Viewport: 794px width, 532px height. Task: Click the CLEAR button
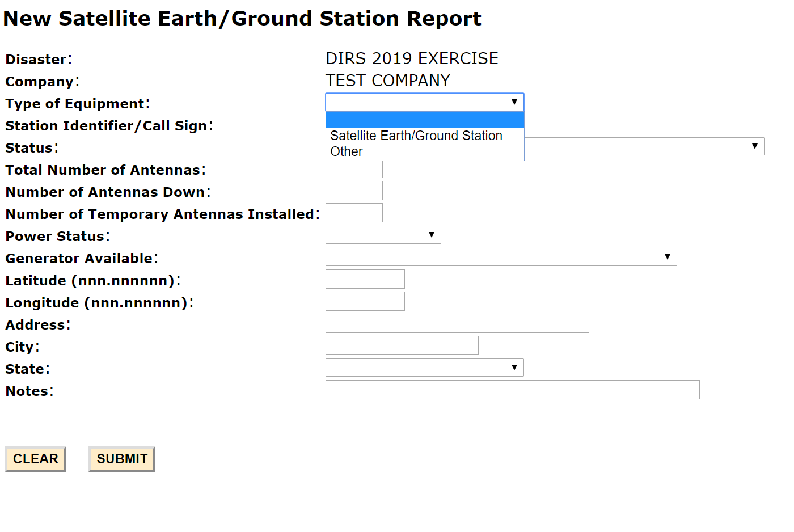(36, 459)
